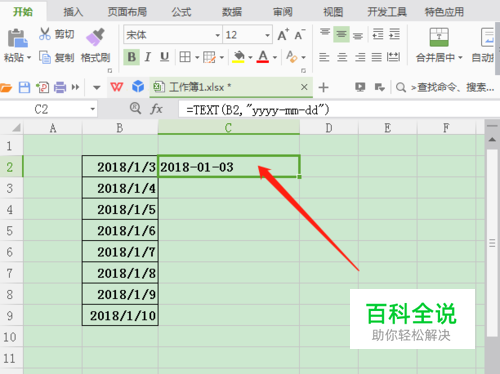This screenshot has width=500, height=374.
Task: Open the 开发工具 ribbon tab
Action: [387, 12]
